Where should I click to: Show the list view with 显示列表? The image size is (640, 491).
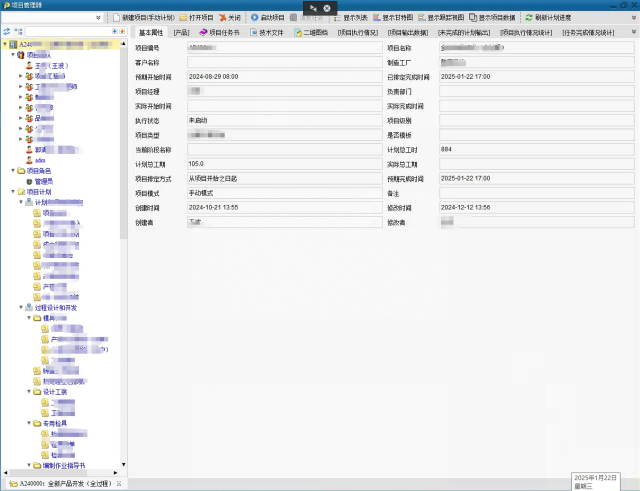point(349,18)
